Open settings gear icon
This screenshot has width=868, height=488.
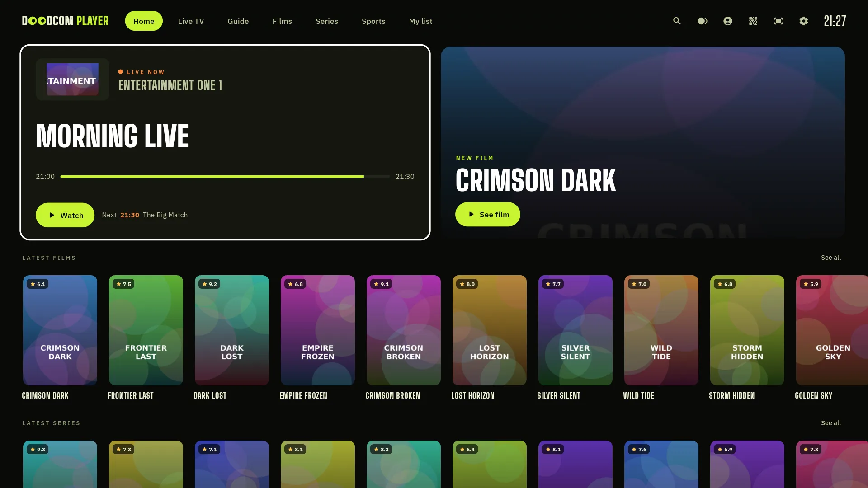point(803,21)
